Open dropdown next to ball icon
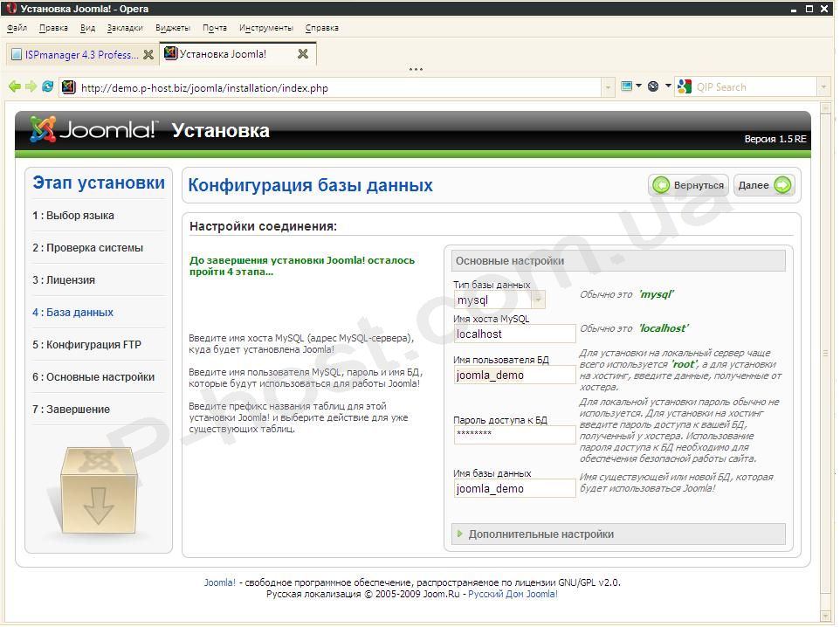The width and height of the screenshot is (840, 627). (668, 86)
